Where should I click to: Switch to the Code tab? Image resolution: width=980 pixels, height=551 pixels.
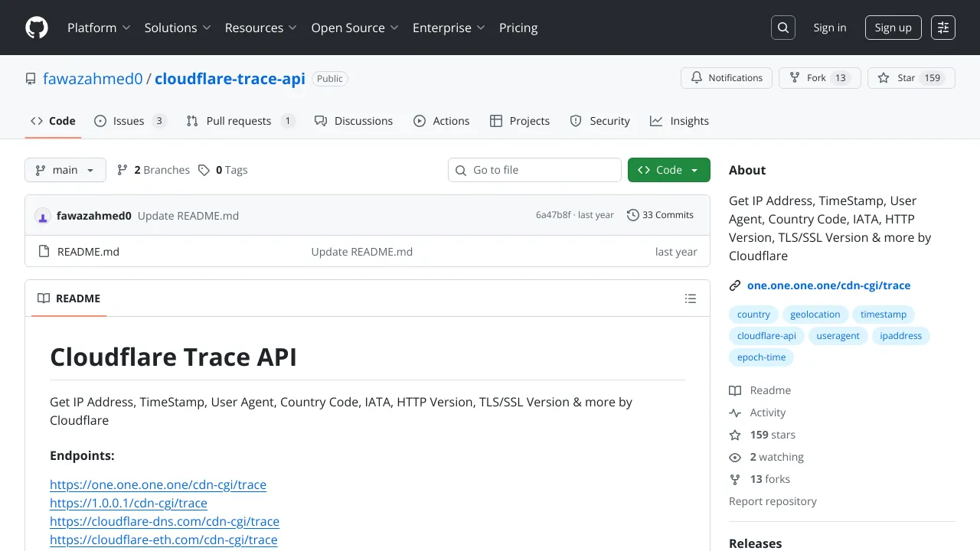click(53, 121)
